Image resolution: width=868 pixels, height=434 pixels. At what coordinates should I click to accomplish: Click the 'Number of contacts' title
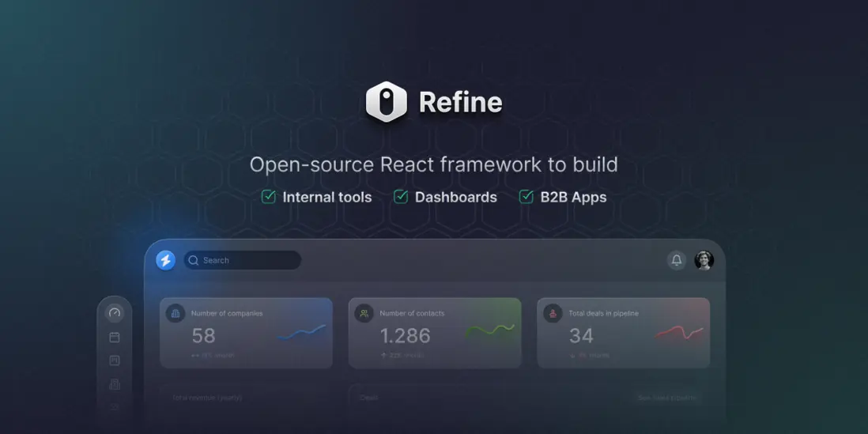[412, 313]
